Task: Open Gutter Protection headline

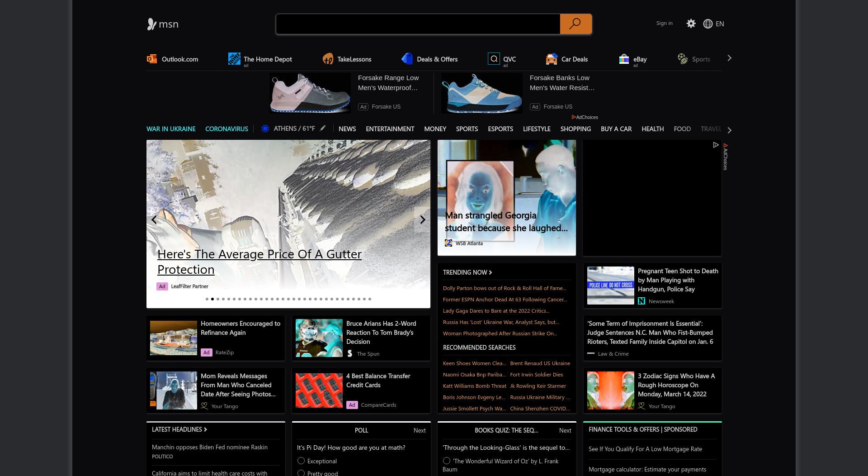Action: 259,262
